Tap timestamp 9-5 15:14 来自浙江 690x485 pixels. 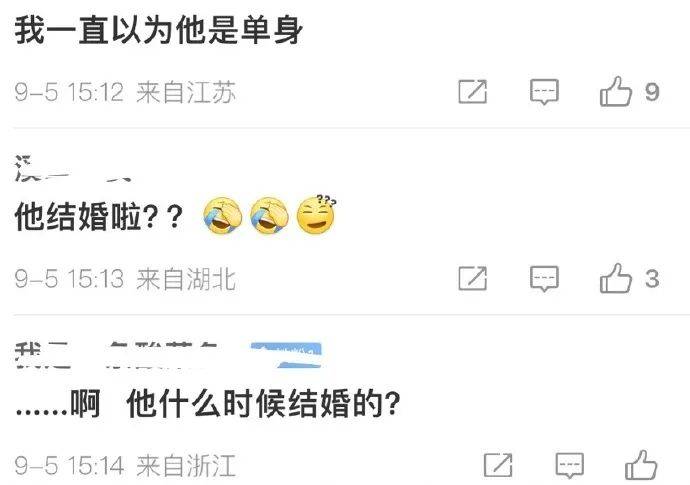pyautogui.click(x=125, y=466)
